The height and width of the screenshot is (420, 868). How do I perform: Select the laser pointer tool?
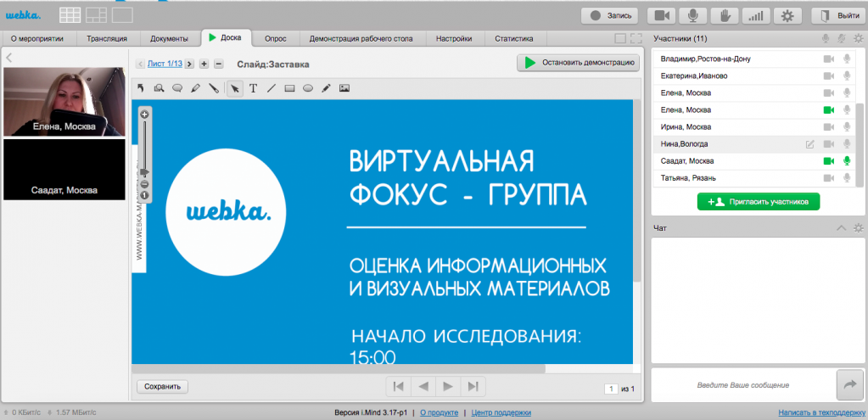click(x=214, y=88)
